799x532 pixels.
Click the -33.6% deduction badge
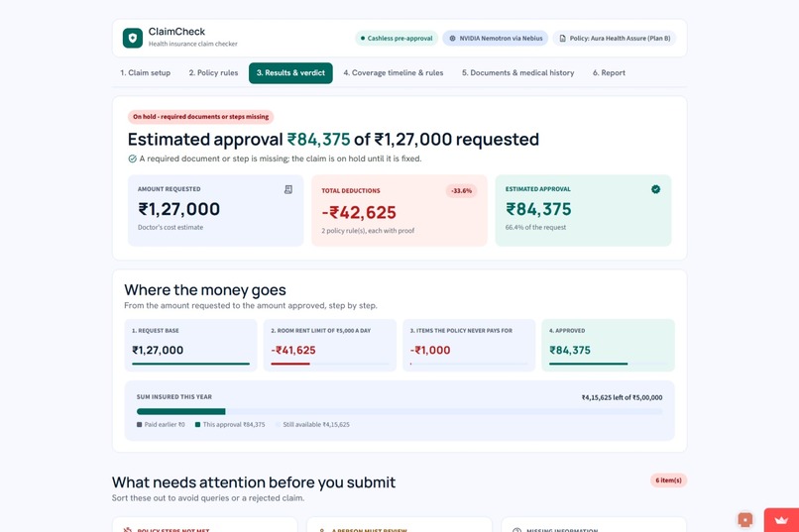462,191
